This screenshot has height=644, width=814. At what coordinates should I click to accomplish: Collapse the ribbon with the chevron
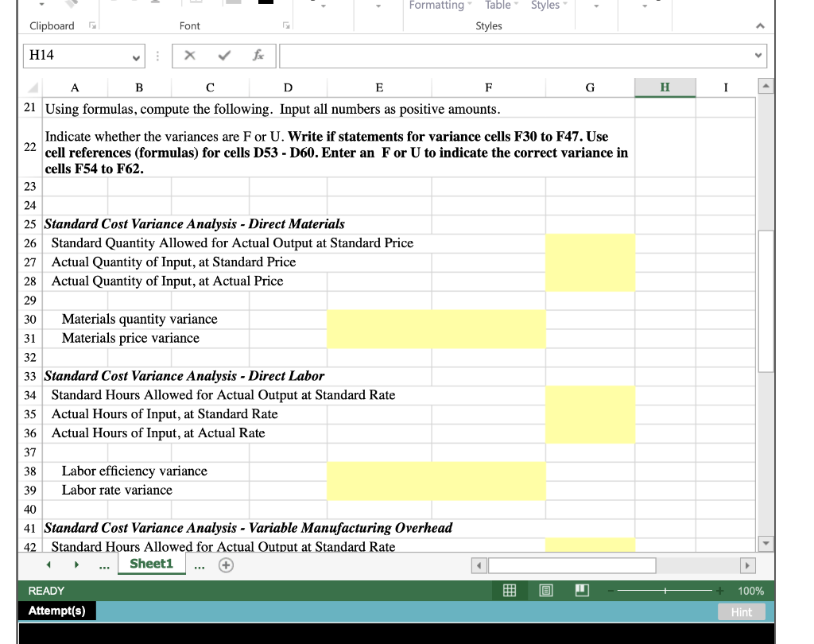[x=760, y=25]
